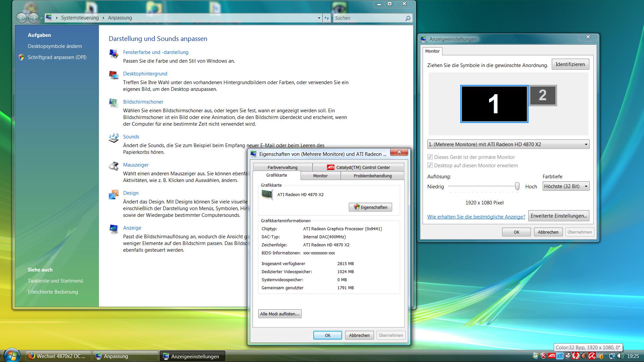This screenshot has width=644, height=362.
Task: Click the Mauszeiger mouse icon
Action: [x=114, y=166]
